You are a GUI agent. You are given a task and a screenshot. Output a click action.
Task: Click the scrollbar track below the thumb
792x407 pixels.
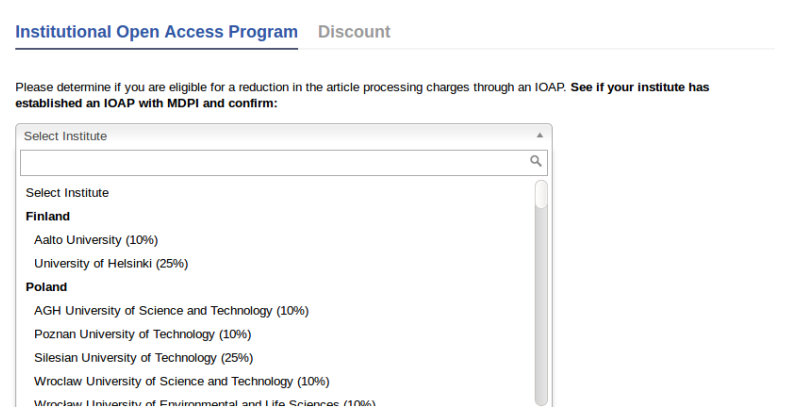click(541, 303)
